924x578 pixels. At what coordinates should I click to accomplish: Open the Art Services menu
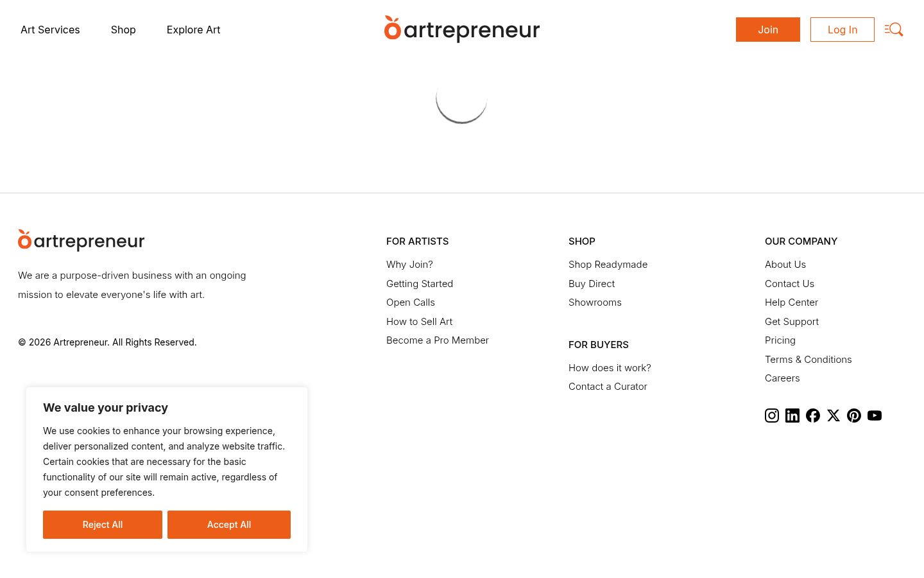coord(50,30)
